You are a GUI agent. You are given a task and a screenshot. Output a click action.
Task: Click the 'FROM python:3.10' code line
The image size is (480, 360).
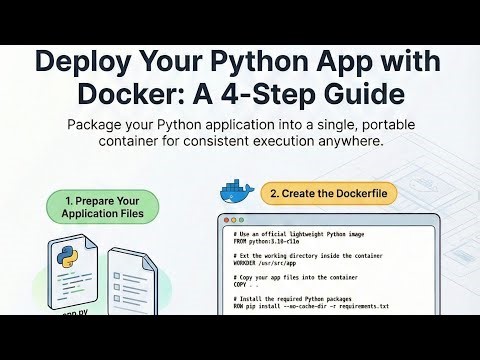(266, 242)
